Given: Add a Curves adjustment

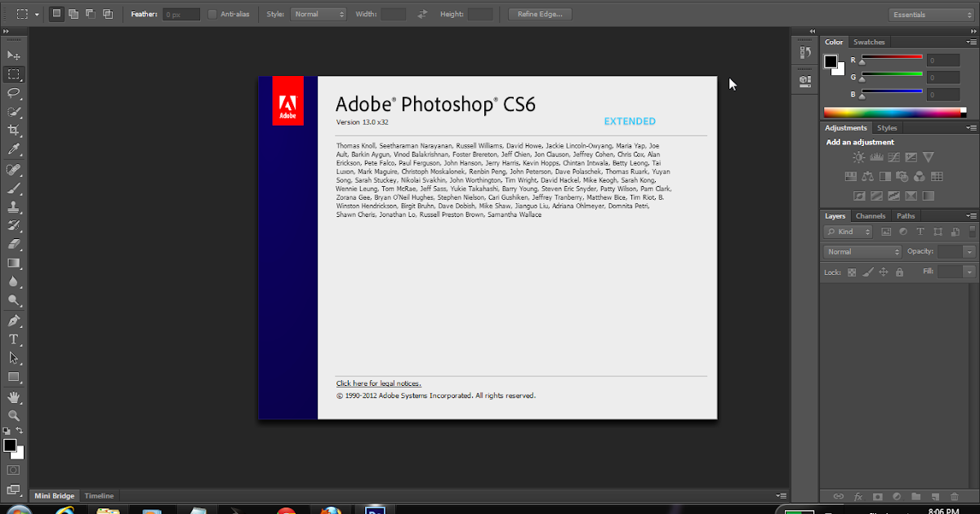Looking at the screenshot, I should [x=893, y=157].
